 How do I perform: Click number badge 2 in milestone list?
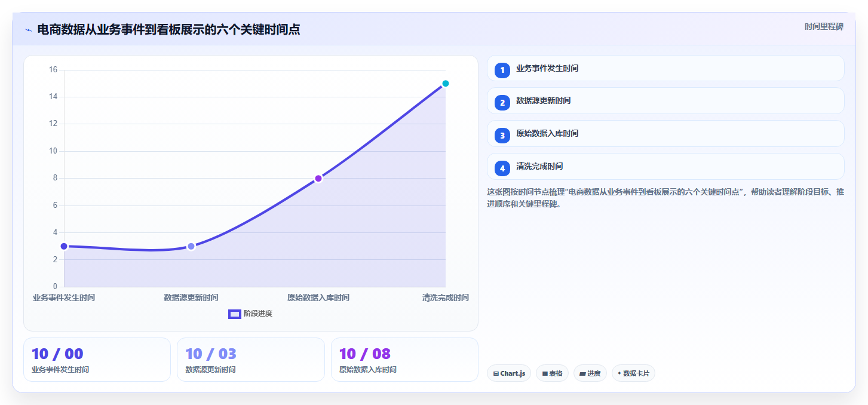pos(502,103)
